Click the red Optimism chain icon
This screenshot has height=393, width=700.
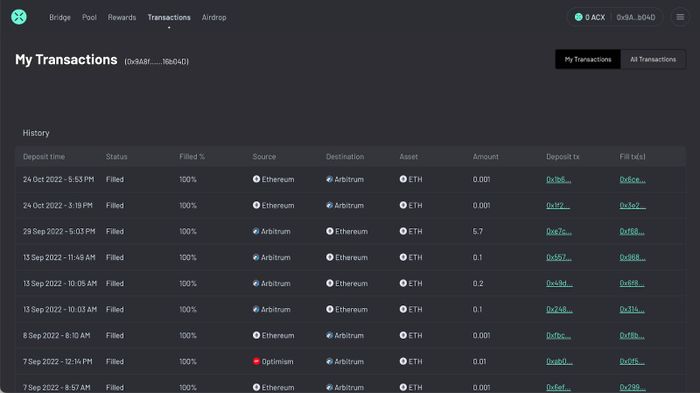coord(256,361)
